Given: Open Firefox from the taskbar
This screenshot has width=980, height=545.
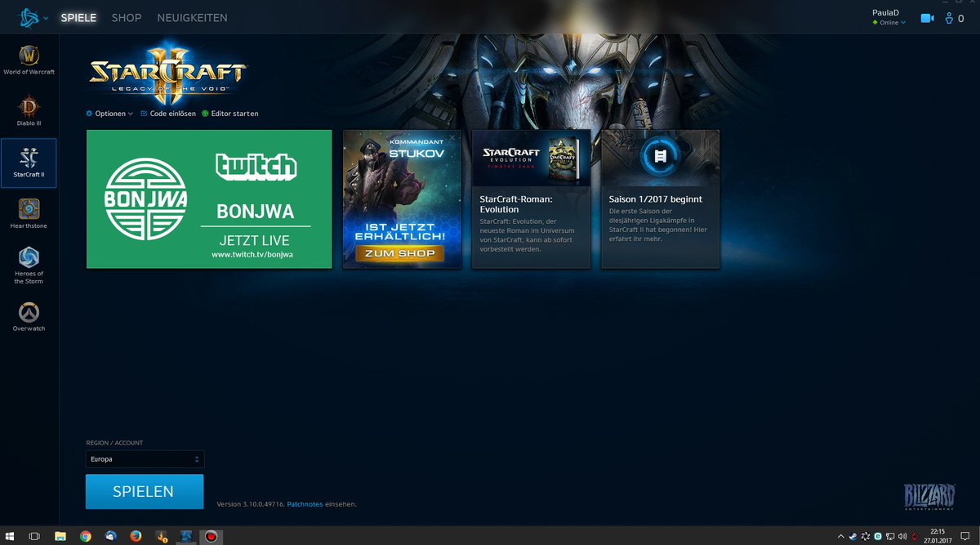Looking at the screenshot, I should (136, 536).
